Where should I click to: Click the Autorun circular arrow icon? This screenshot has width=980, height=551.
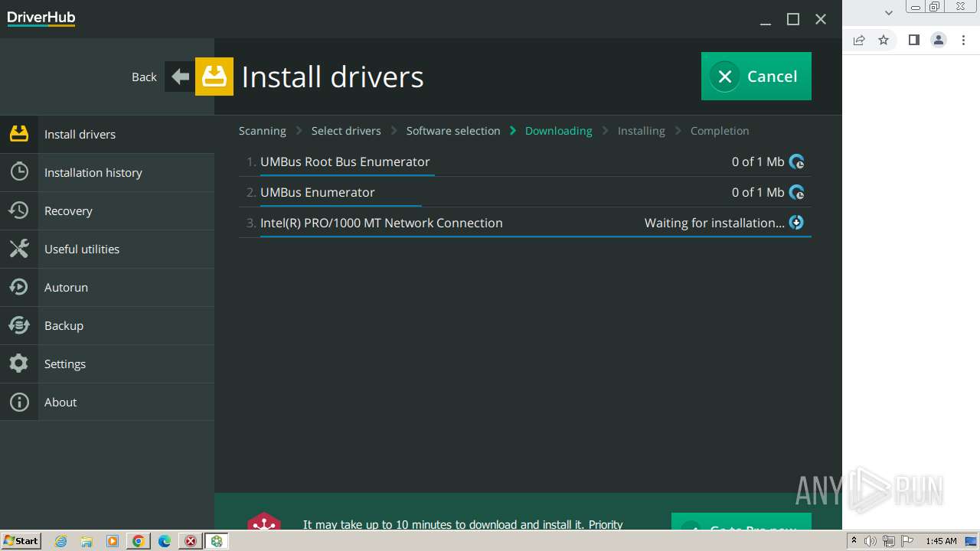[19, 287]
